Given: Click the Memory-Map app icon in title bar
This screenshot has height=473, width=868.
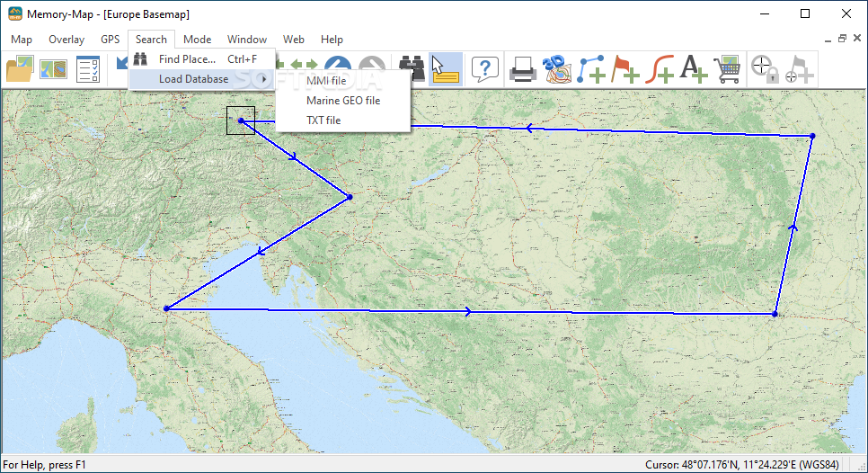Looking at the screenshot, I should click(15, 13).
